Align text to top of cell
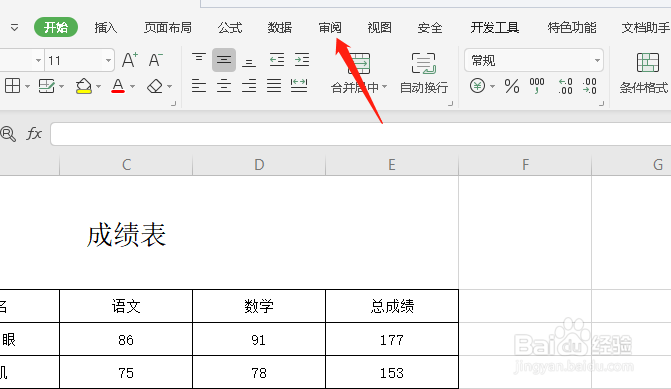This screenshot has height=389, width=671. (x=199, y=59)
